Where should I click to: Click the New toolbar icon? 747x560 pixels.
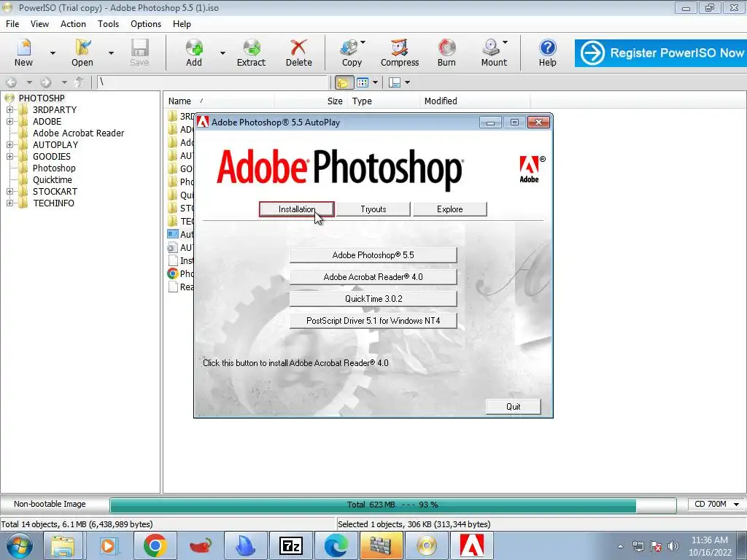tap(23, 52)
